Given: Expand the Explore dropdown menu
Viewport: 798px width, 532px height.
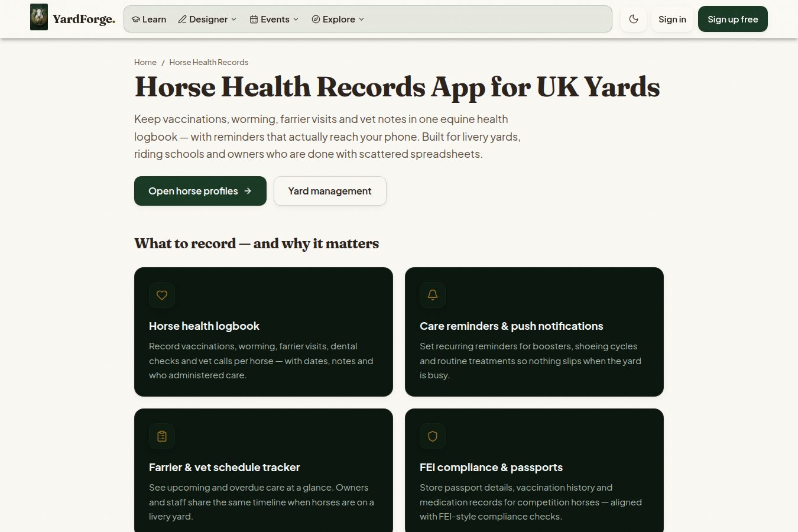Looking at the screenshot, I should [338, 19].
